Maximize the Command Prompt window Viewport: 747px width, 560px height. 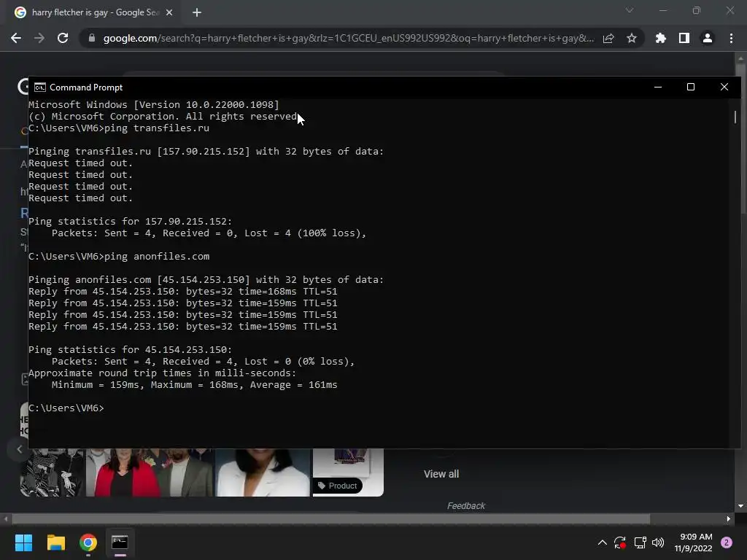point(691,87)
